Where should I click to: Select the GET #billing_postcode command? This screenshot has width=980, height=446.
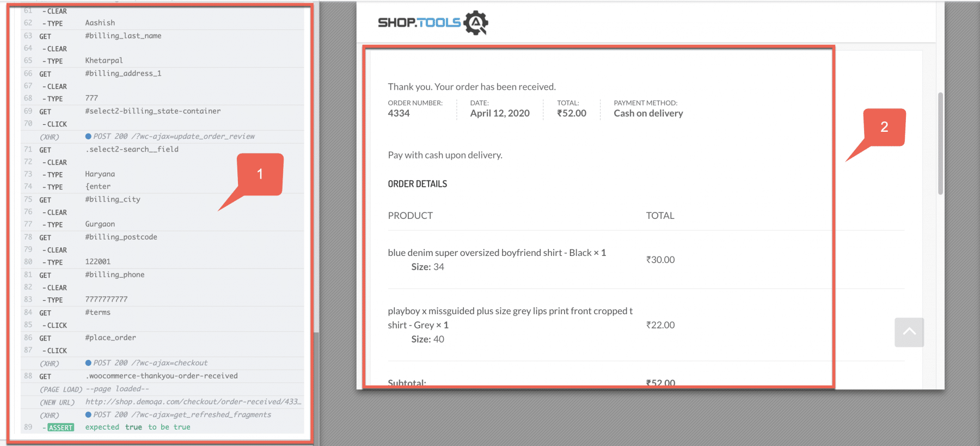click(121, 237)
